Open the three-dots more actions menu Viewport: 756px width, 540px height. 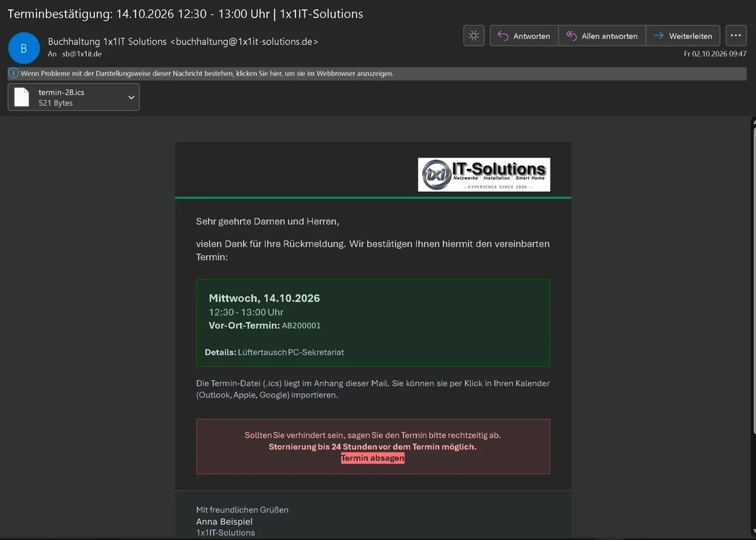point(736,36)
